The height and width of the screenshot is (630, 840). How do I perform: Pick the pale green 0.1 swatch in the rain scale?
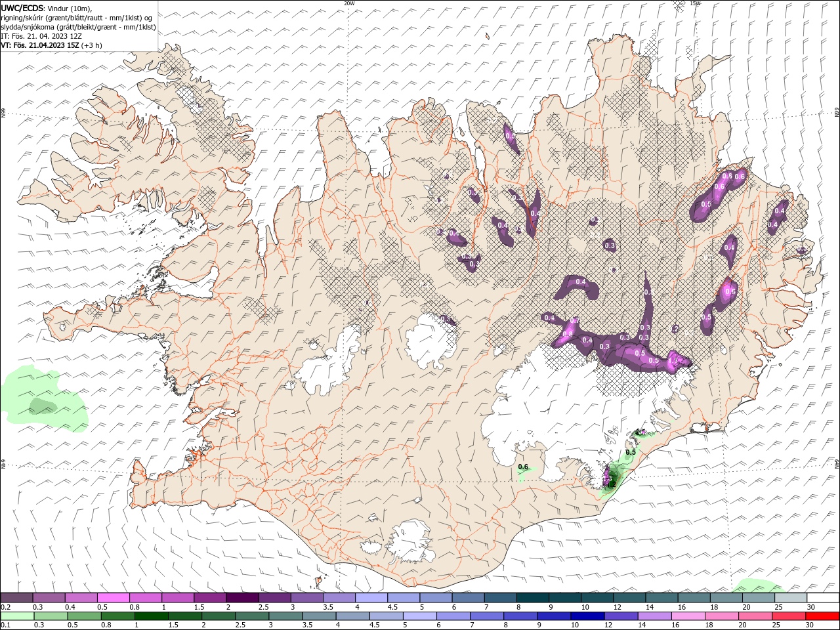click(16, 616)
